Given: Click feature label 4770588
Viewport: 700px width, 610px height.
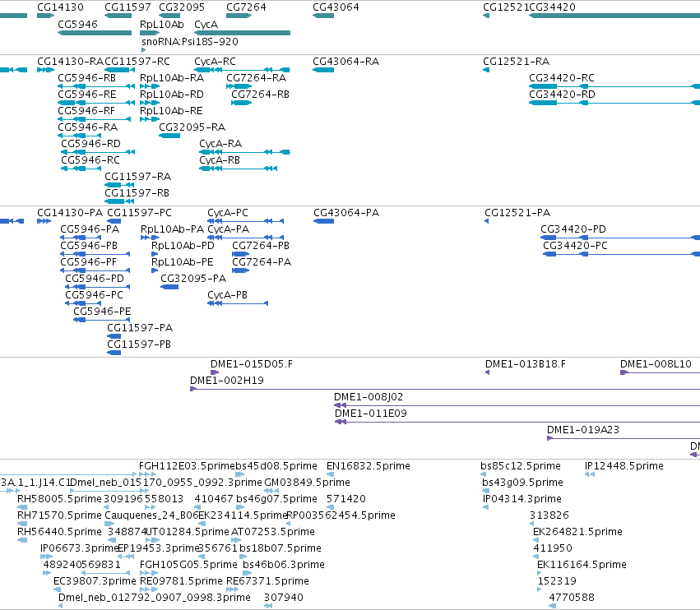Looking at the screenshot, I should [x=572, y=597].
